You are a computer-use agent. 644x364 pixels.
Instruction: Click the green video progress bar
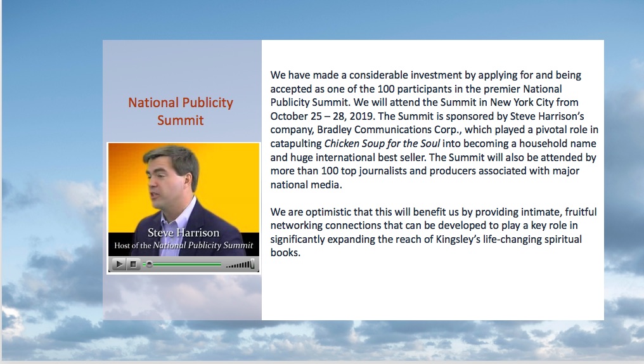pos(183,264)
